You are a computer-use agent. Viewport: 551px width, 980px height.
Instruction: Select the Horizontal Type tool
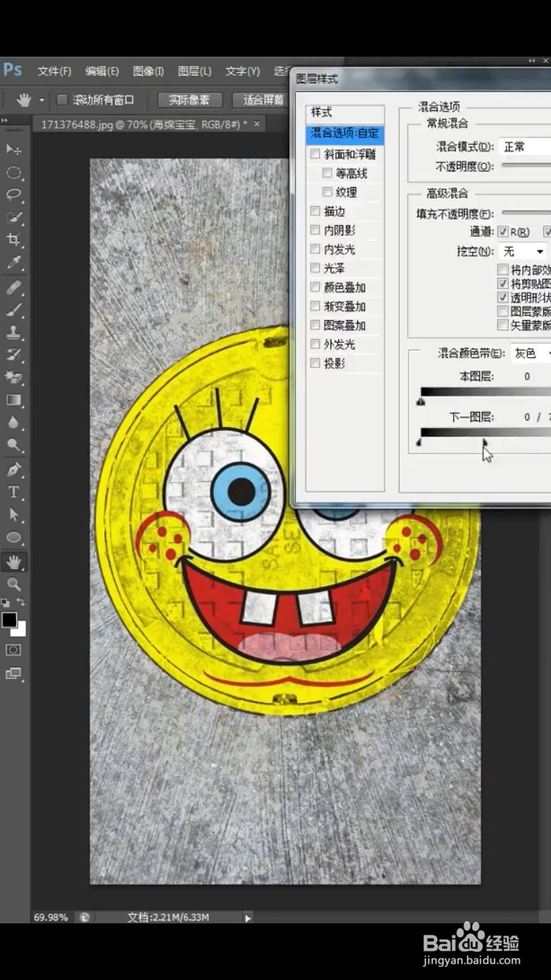tap(14, 492)
